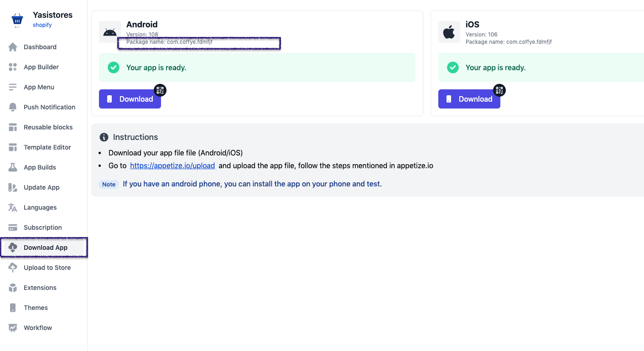Image resolution: width=644 pixels, height=351 pixels.
Task: Open the QR code badge on iOS Download
Action: point(499,90)
